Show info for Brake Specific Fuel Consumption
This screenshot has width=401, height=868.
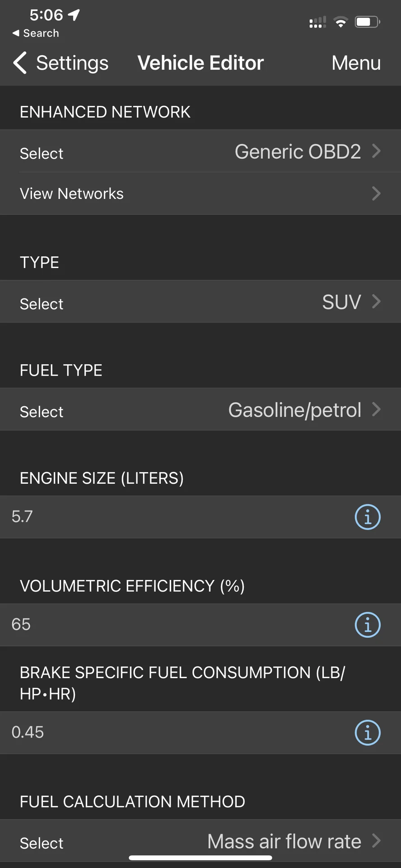pyautogui.click(x=368, y=733)
